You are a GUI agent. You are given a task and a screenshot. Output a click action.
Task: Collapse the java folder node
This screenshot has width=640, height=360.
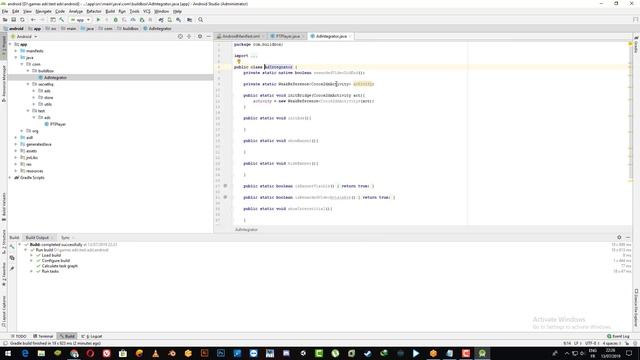pyautogui.click(x=16, y=58)
